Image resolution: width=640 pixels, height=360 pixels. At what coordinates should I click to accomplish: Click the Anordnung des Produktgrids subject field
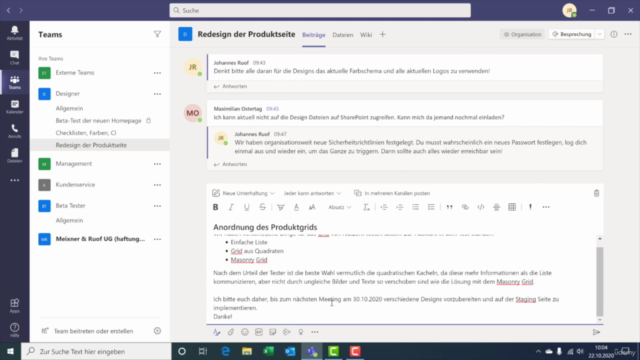(404, 227)
